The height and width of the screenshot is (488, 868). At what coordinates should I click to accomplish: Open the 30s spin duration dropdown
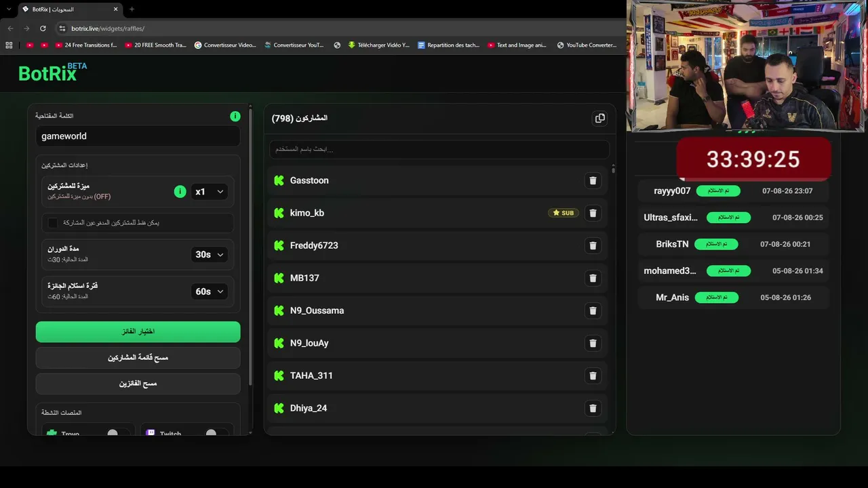209,255
